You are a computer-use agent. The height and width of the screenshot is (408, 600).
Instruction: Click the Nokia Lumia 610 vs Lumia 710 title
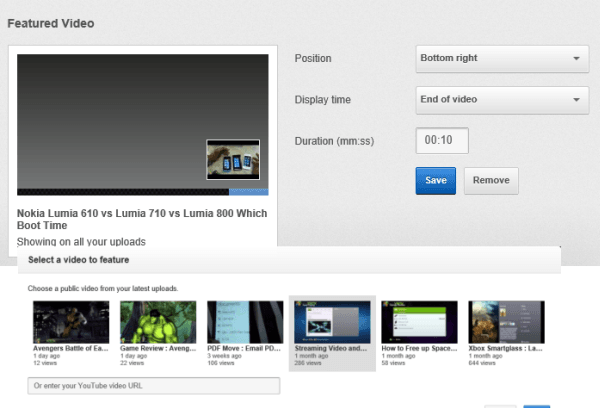pos(142,219)
